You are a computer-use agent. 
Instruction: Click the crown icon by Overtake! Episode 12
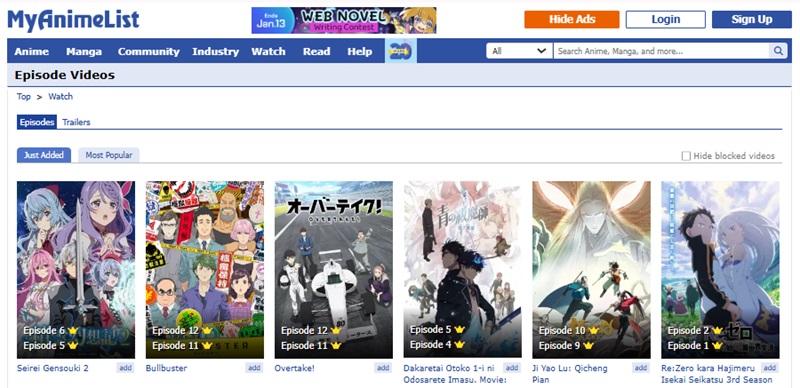click(x=335, y=331)
